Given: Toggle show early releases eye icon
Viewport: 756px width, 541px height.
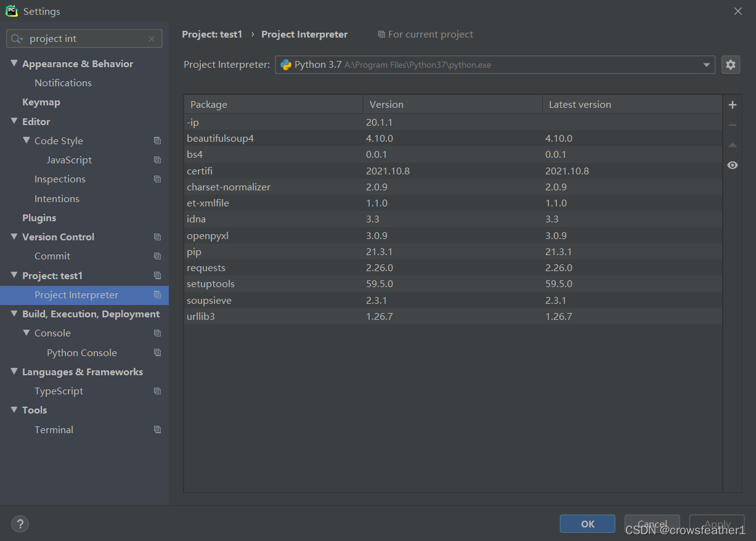Looking at the screenshot, I should pos(733,165).
